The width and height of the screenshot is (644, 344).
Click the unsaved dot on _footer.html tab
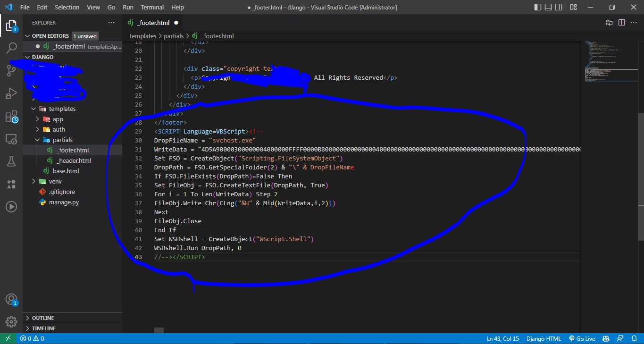pyautogui.click(x=176, y=23)
